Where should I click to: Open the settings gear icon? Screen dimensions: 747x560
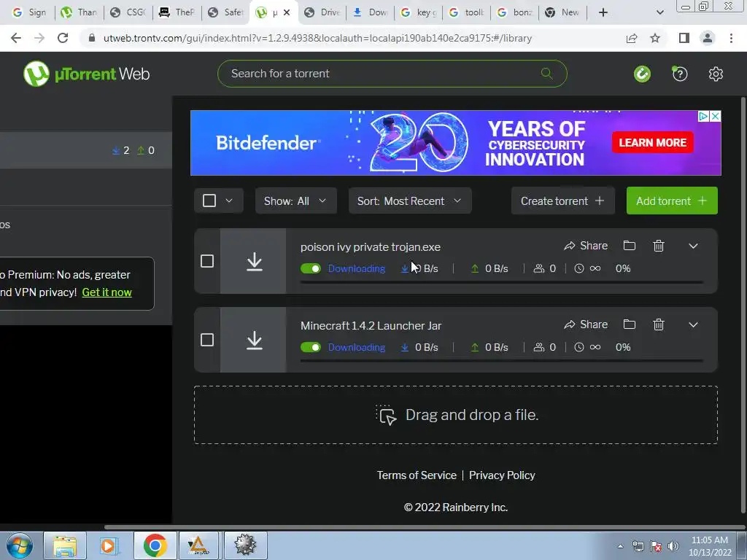(x=716, y=74)
